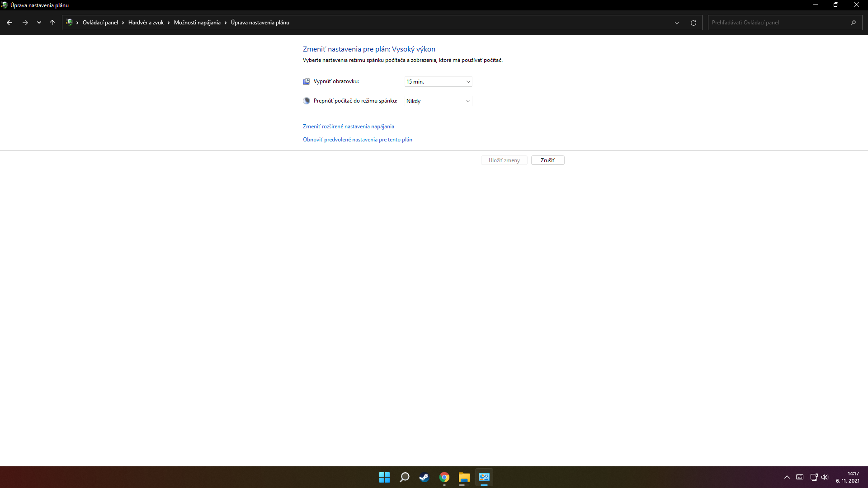
Task: Navigate to Možnosti napájania breadcrumb
Action: click(x=197, y=23)
